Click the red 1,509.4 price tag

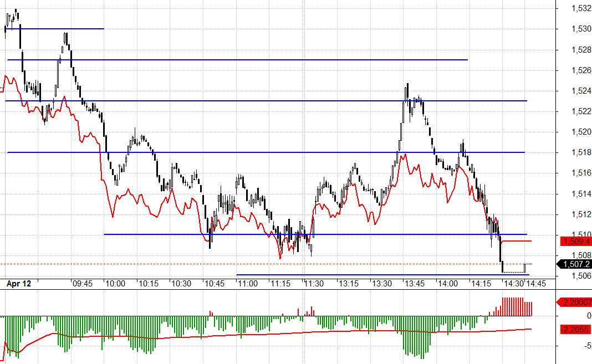click(x=576, y=242)
